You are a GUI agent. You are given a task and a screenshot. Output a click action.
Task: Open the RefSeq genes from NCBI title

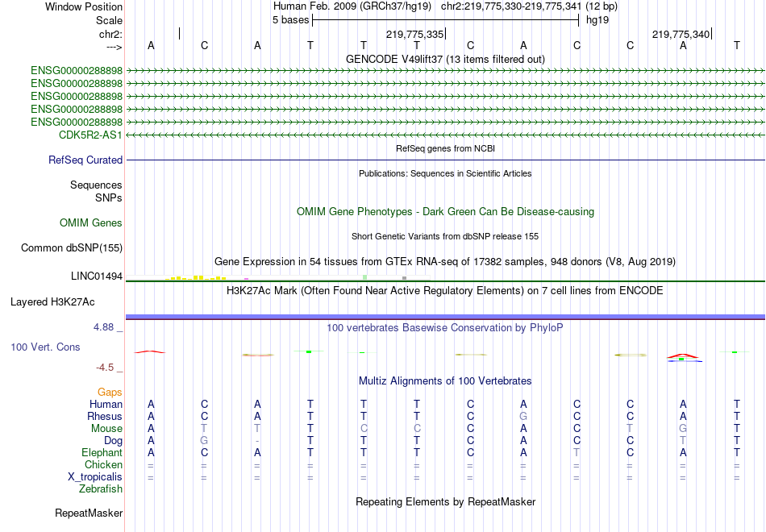pos(445,148)
